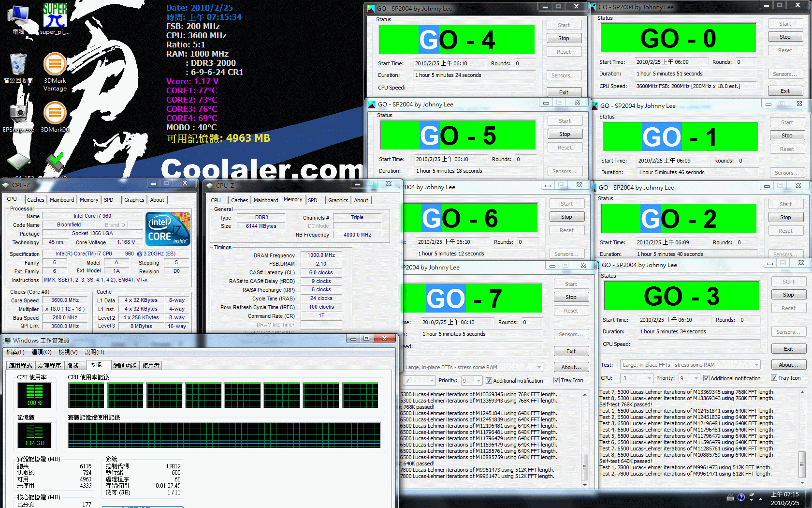Click About... in the GO - 7 window
This screenshot has height=508, width=812.
point(571,367)
